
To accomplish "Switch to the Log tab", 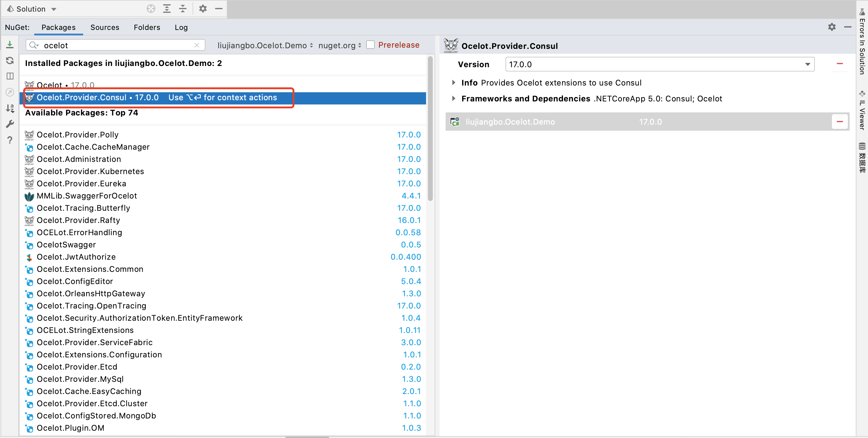I will (x=181, y=27).
